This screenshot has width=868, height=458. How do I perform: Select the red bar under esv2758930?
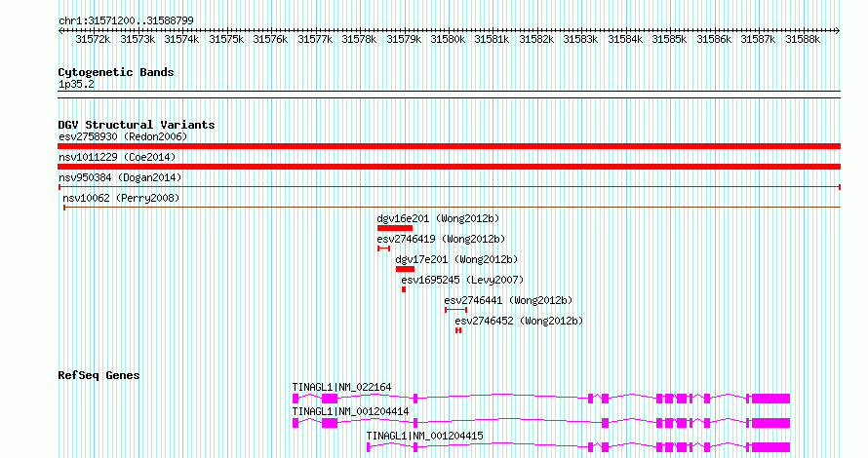[x=449, y=146]
